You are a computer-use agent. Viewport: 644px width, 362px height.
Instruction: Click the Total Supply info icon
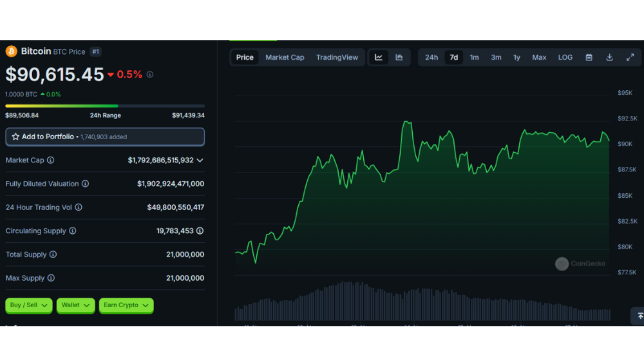pyautogui.click(x=53, y=254)
